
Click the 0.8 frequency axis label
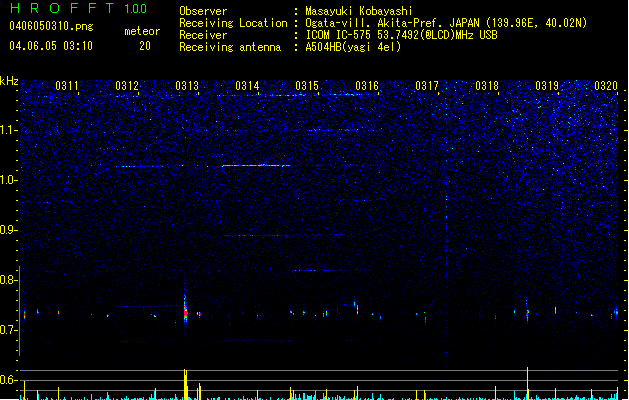8,280
